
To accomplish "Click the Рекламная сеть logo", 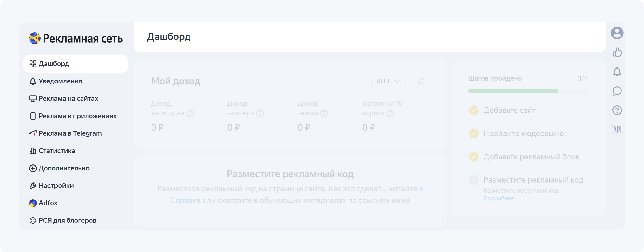I will (x=76, y=38).
